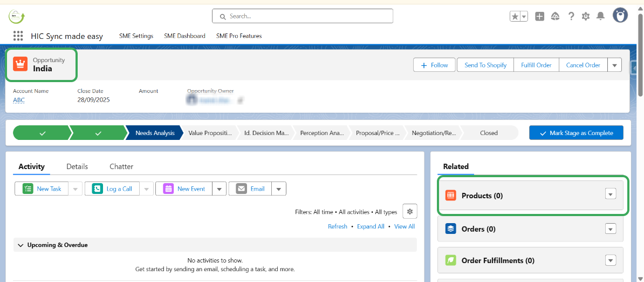The height and width of the screenshot is (282, 644).
Task: Select Negotiation/Review stage
Action: (x=434, y=133)
